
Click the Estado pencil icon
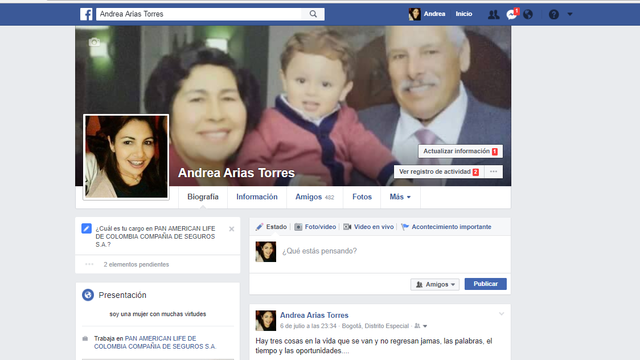pyautogui.click(x=259, y=227)
